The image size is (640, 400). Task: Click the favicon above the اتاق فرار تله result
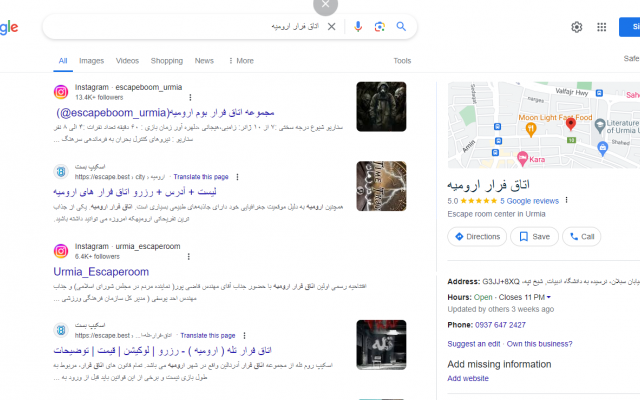(x=61, y=330)
